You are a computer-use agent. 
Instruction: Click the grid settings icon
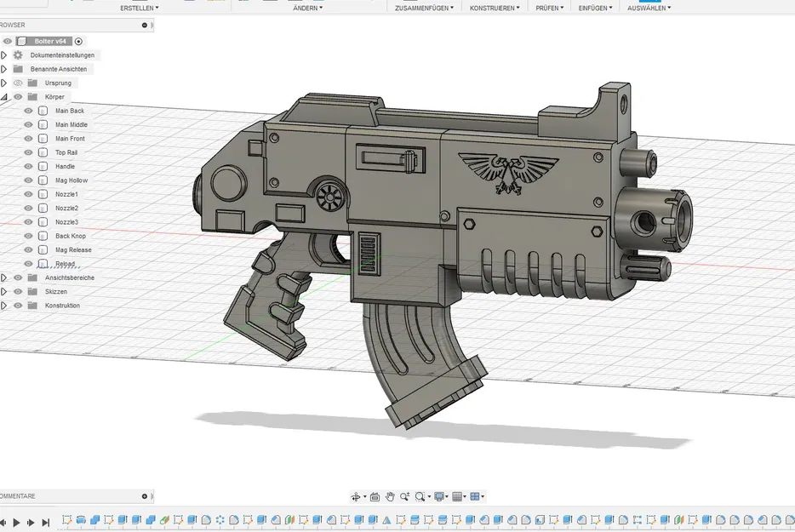458,496
